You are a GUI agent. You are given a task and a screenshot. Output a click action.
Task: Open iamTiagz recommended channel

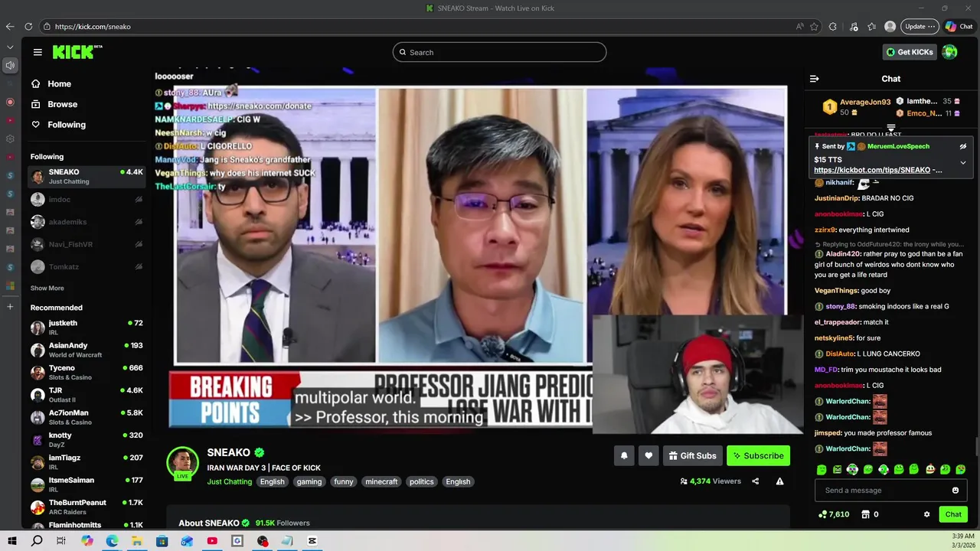coord(87,462)
